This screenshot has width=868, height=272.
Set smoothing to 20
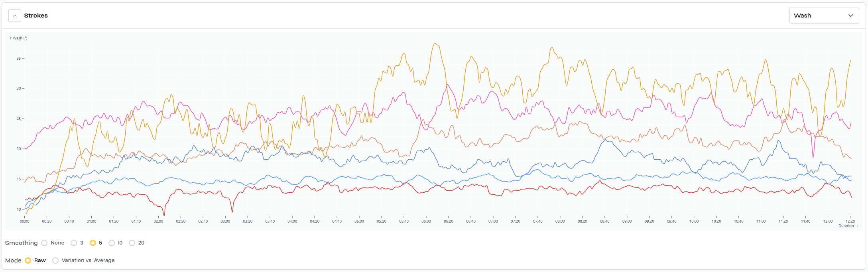pyautogui.click(x=132, y=243)
